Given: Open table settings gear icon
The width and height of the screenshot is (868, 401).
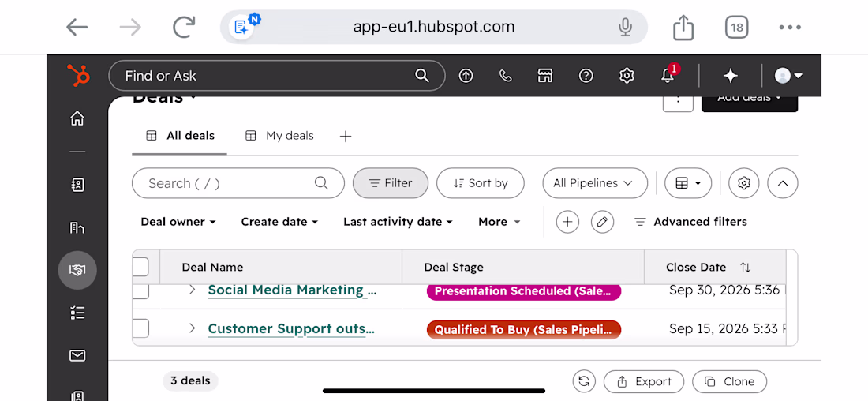Looking at the screenshot, I should pyautogui.click(x=744, y=183).
